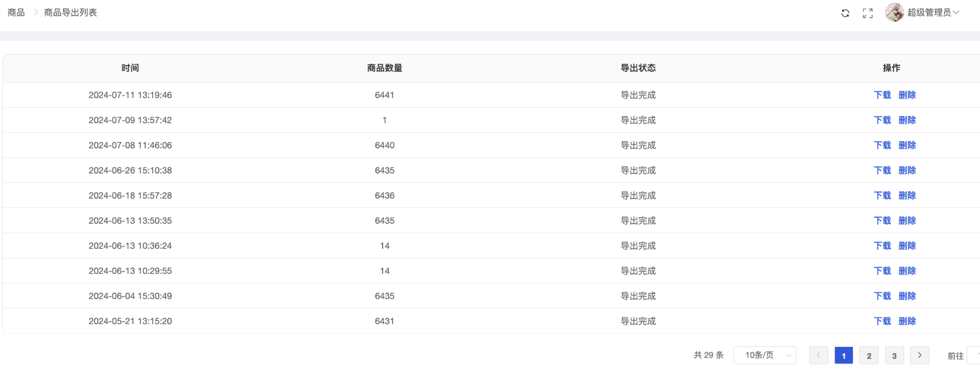
Task: Click the previous page left arrow
Action: [818, 355]
